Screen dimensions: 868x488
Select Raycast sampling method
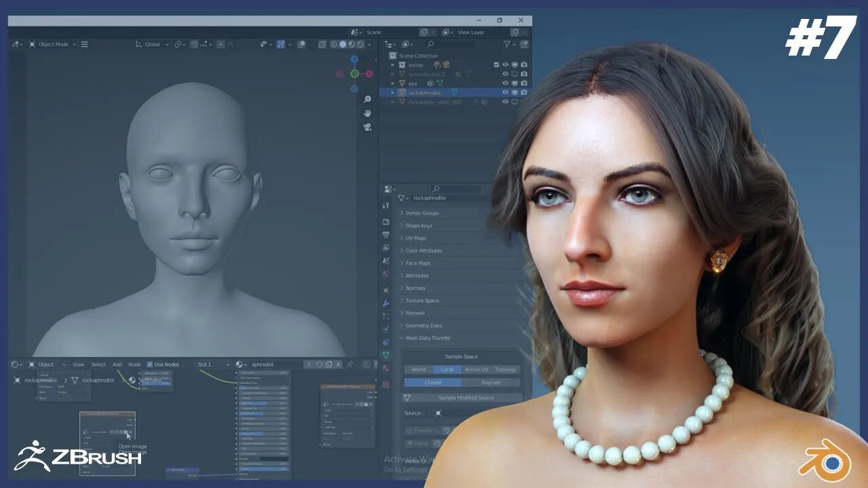pos(491,382)
